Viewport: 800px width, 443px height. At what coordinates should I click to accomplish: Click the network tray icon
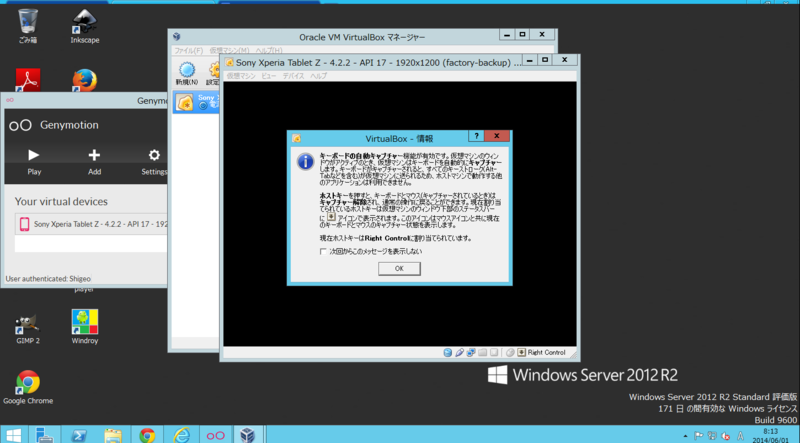pos(712,436)
